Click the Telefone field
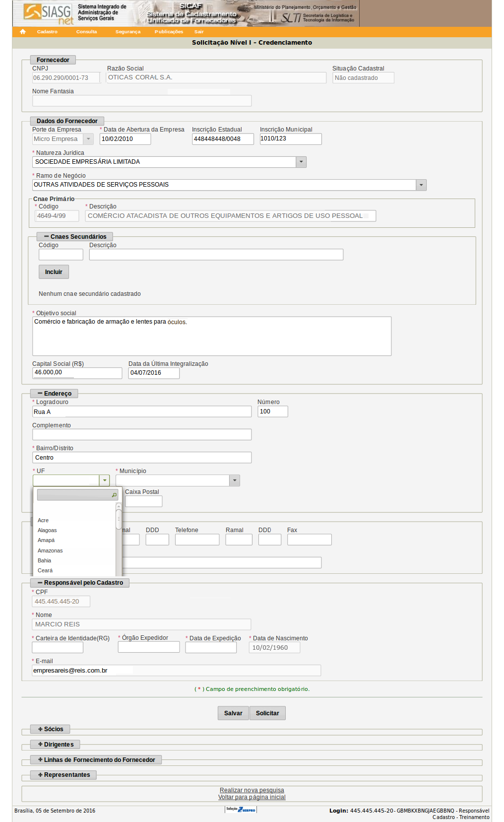This screenshot has height=822, width=504. pos(197,540)
